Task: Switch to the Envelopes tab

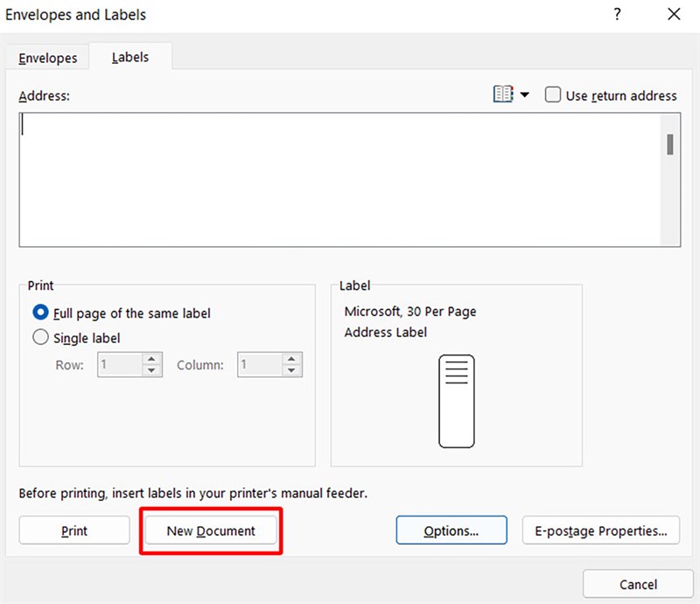Action: pyautogui.click(x=48, y=58)
